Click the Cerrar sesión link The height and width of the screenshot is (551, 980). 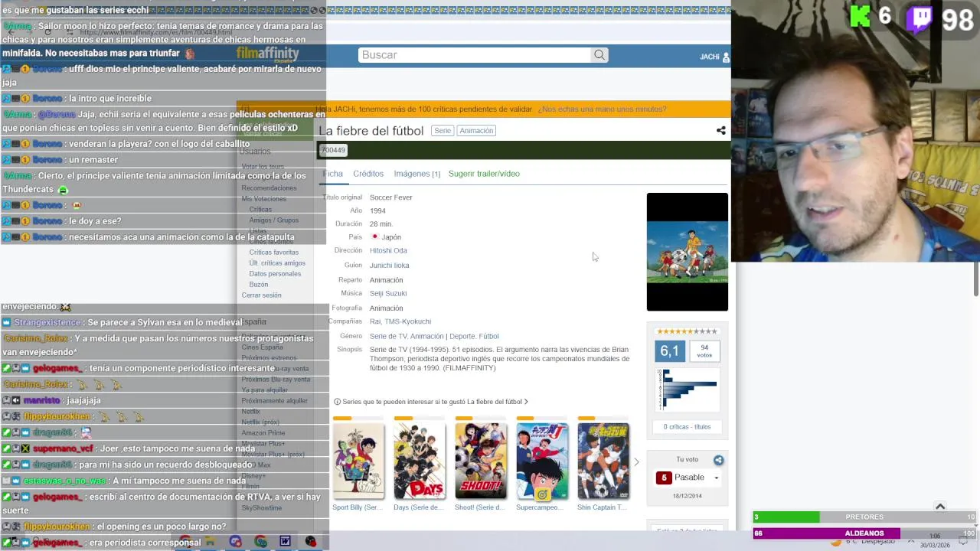[261, 295]
